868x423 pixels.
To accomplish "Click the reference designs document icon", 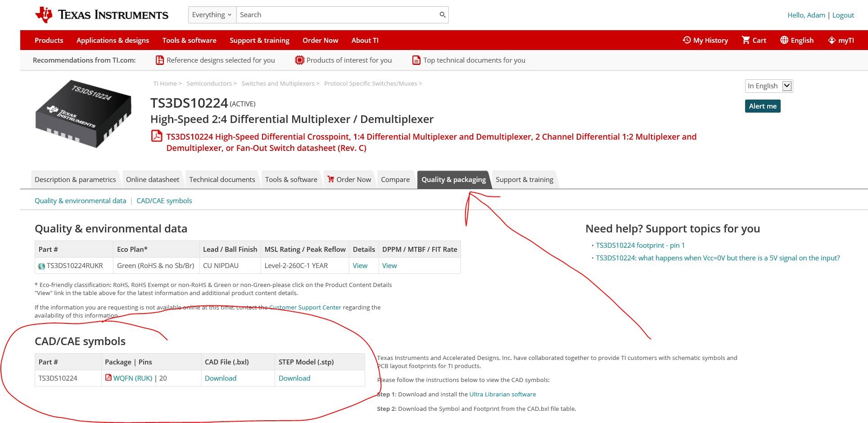I will [160, 60].
